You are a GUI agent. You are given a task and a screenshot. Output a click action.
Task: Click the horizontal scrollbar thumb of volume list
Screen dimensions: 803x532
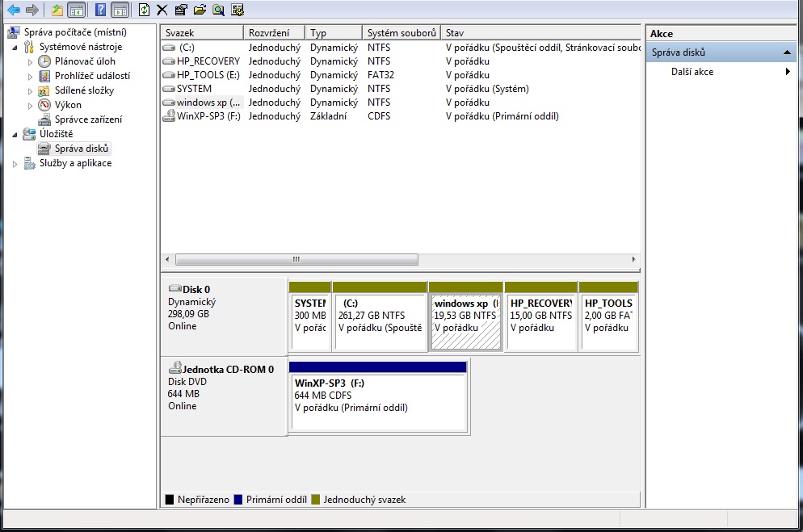click(296, 259)
